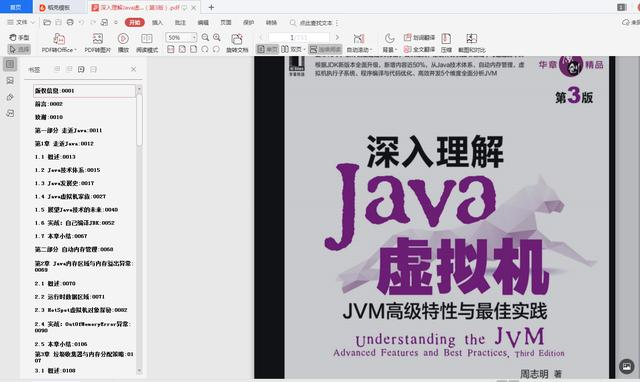The width and height of the screenshot is (640, 382).
Task: Open bookmark 2.2 运行时数据区域:0071
Action: (70, 297)
